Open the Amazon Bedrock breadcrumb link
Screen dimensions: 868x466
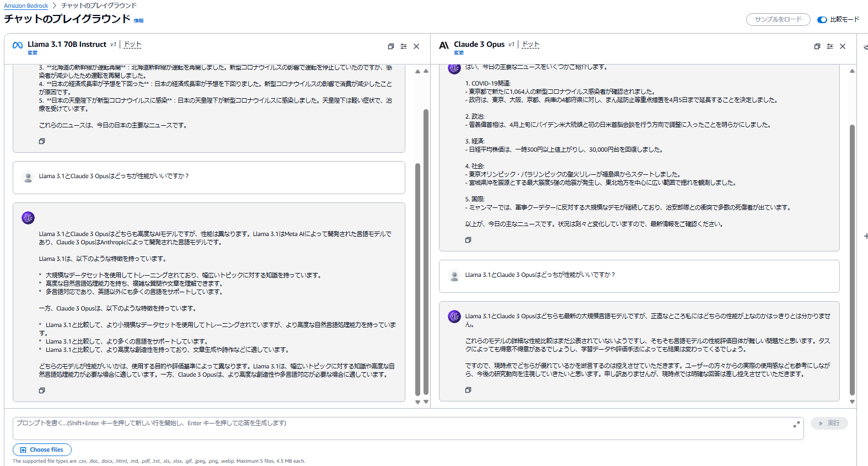pos(26,6)
